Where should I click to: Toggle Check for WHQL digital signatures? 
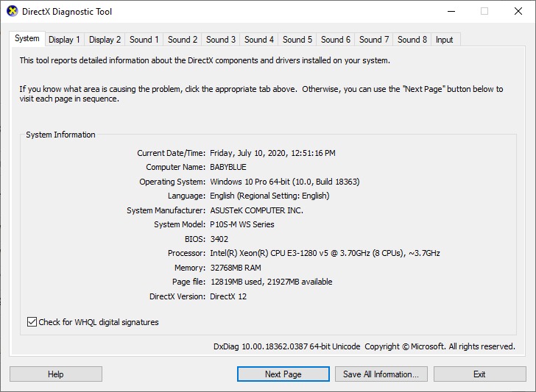32,322
